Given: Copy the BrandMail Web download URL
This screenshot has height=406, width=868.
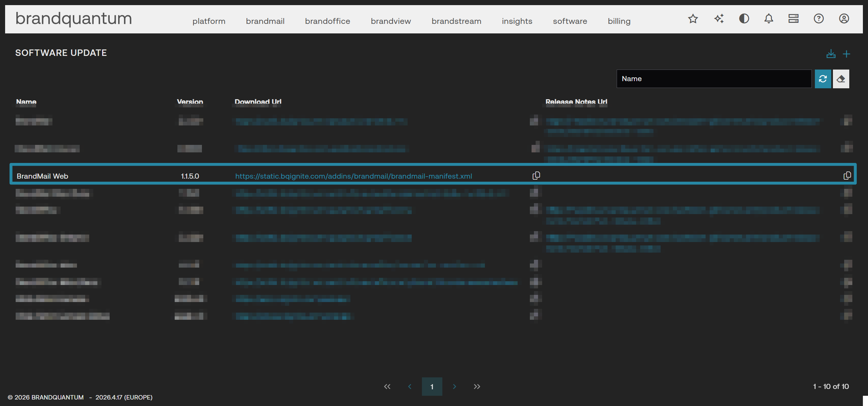Looking at the screenshot, I should tap(536, 176).
